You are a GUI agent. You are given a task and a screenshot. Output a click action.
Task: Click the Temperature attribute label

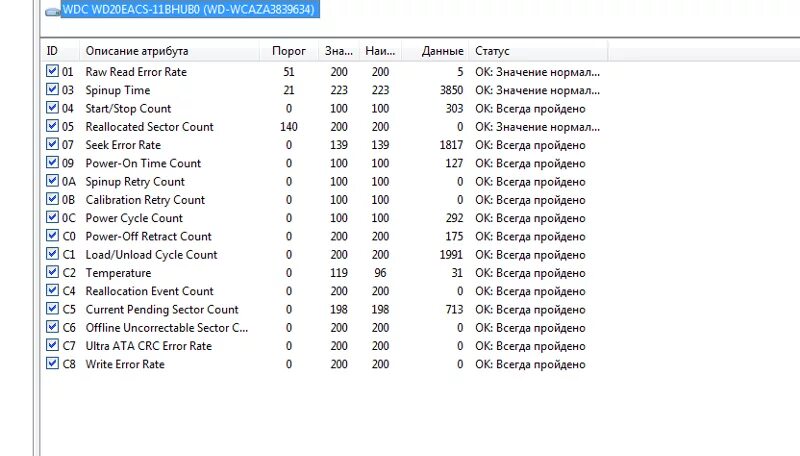tap(118, 273)
